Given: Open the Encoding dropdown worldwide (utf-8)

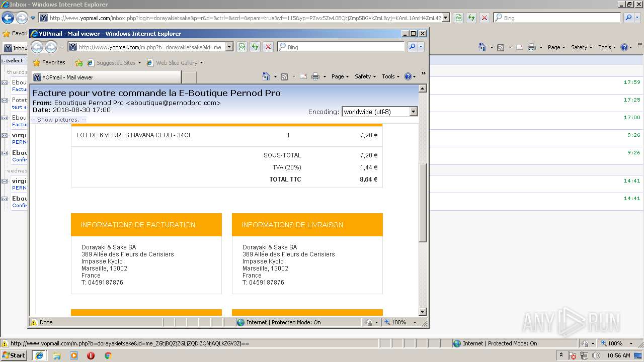Looking at the screenshot, I should coord(379,112).
